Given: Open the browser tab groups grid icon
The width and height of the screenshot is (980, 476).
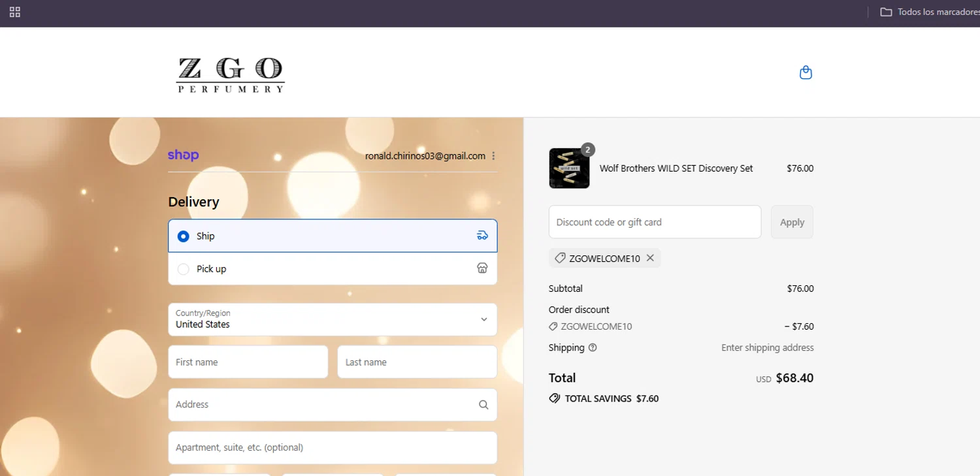Looking at the screenshot, I should (x=15, y=12).
